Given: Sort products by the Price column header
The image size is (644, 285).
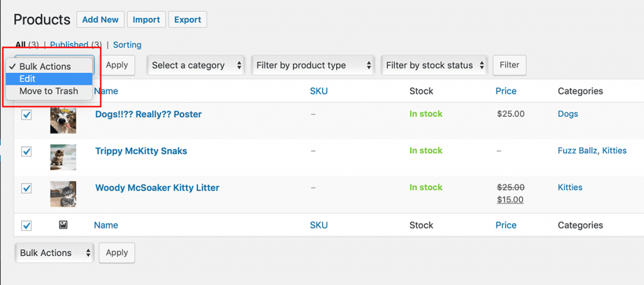Looking at the screenshot, I should pyautogui.click(x=506, y=91).
